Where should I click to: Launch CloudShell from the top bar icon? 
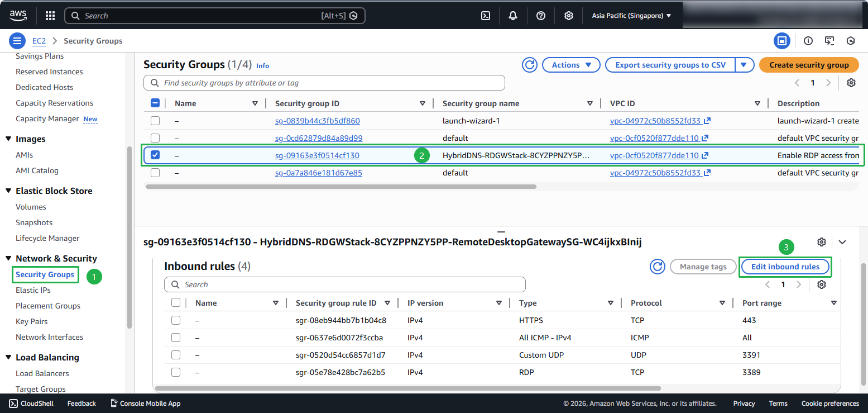(x=486, y=16)
